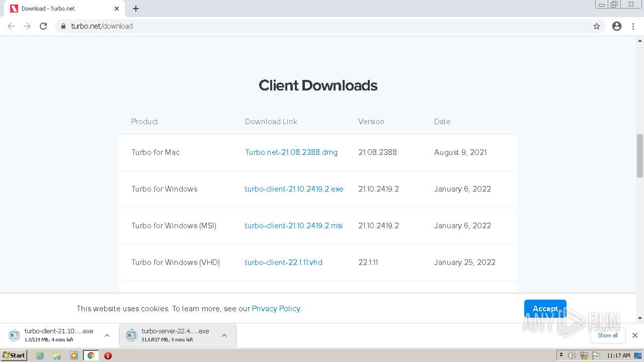Expand options for turbo-server download item
Image resolution: width=644 pixels, height=362 pixels.
pos(224,335)
